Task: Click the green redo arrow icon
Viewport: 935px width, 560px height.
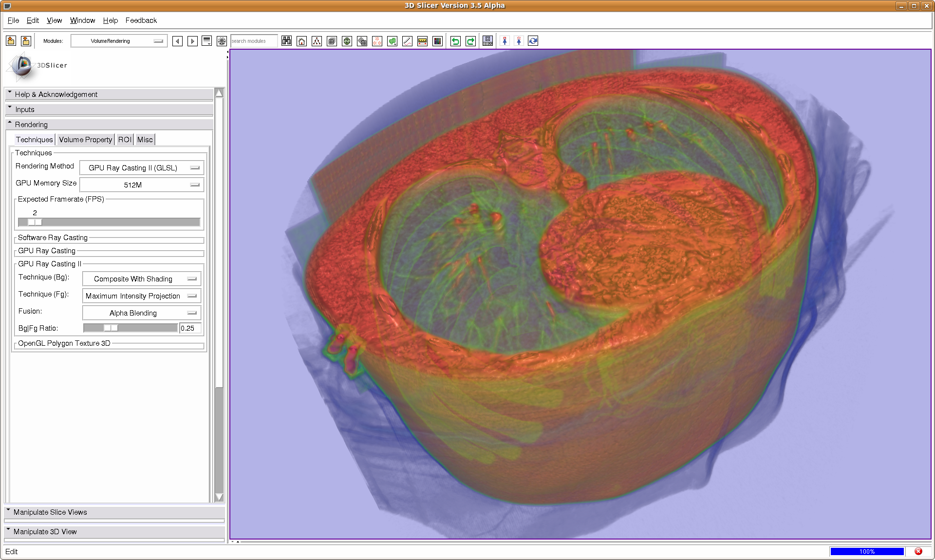Action: (x=470, y=41)
